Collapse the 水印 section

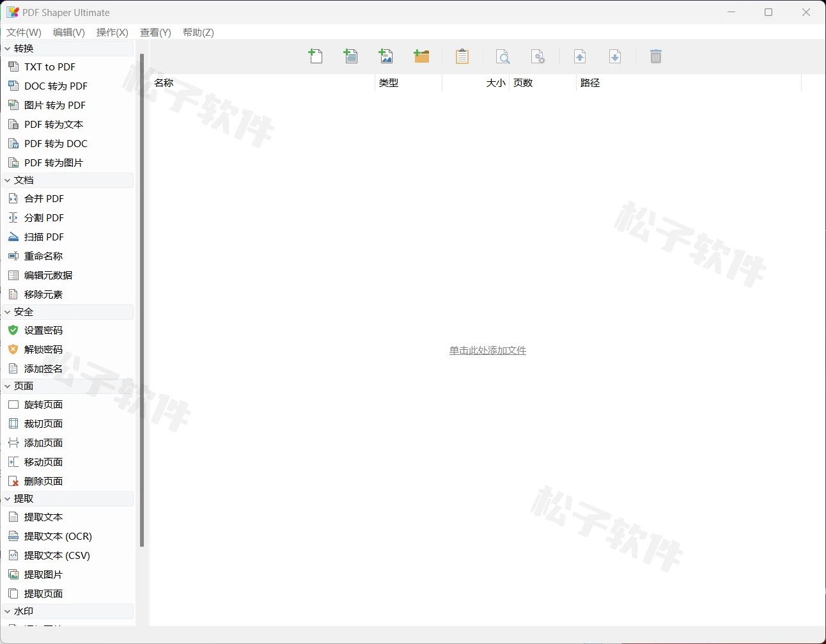[8, 611]
